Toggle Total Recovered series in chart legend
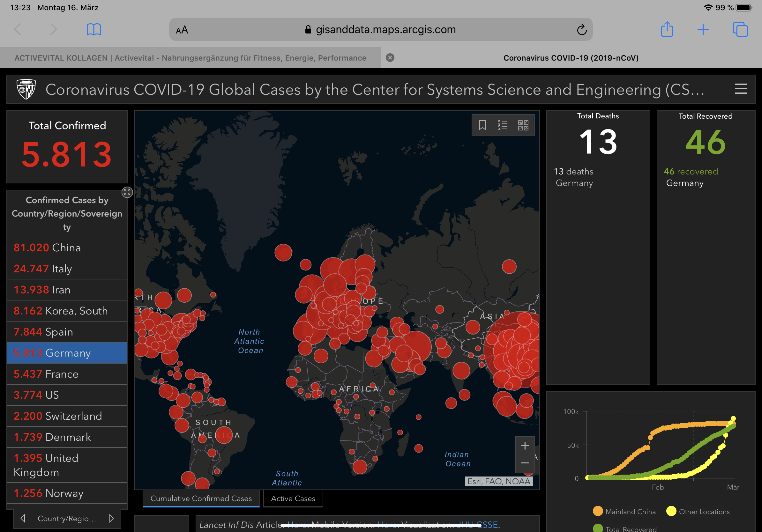762x532 pixels. pyautogui.click(x=624, y=529)
